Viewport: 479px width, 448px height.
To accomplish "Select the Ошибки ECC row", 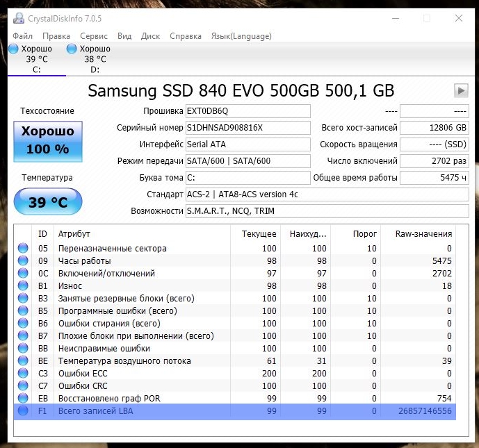I will 234,373.
